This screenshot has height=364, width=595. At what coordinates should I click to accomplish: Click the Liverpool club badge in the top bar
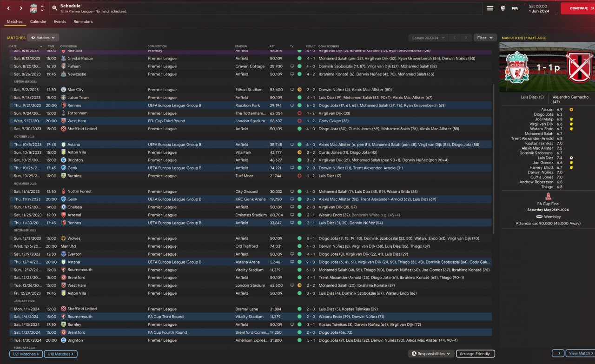coord(33,8)
